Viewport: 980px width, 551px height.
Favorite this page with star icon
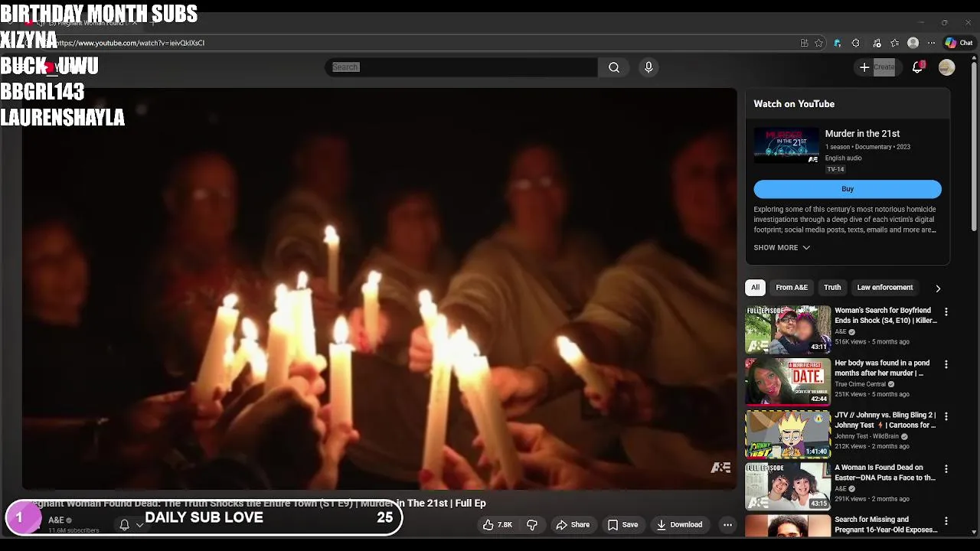[818, 43]
